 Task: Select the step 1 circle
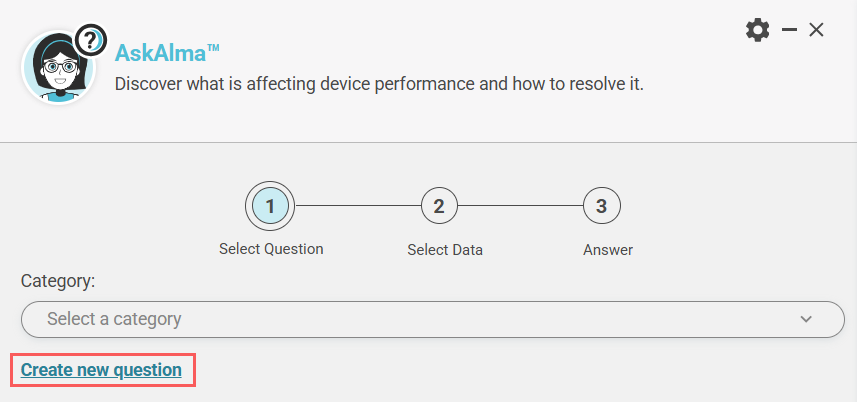point(271,206)
